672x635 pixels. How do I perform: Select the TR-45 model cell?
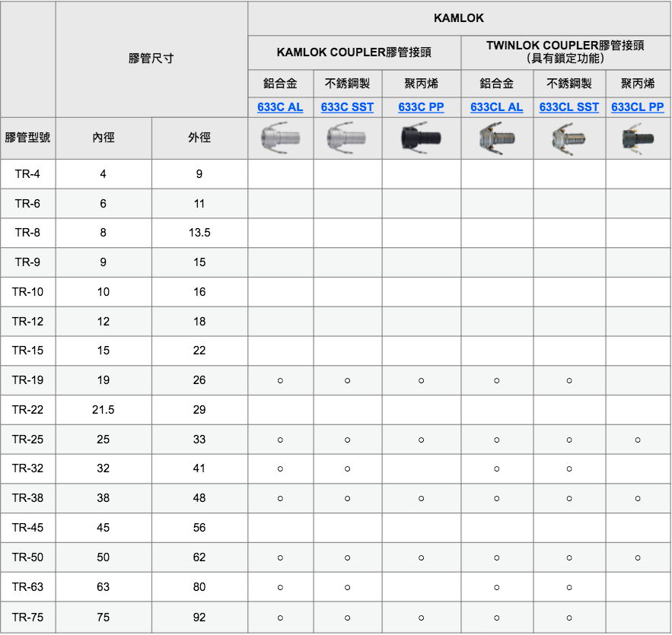28,527
